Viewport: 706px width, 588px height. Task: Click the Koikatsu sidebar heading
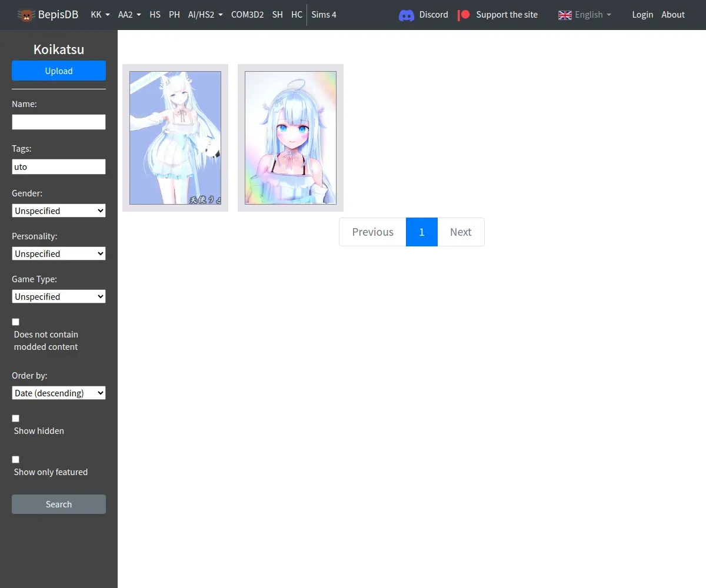(x=59, y=49)
